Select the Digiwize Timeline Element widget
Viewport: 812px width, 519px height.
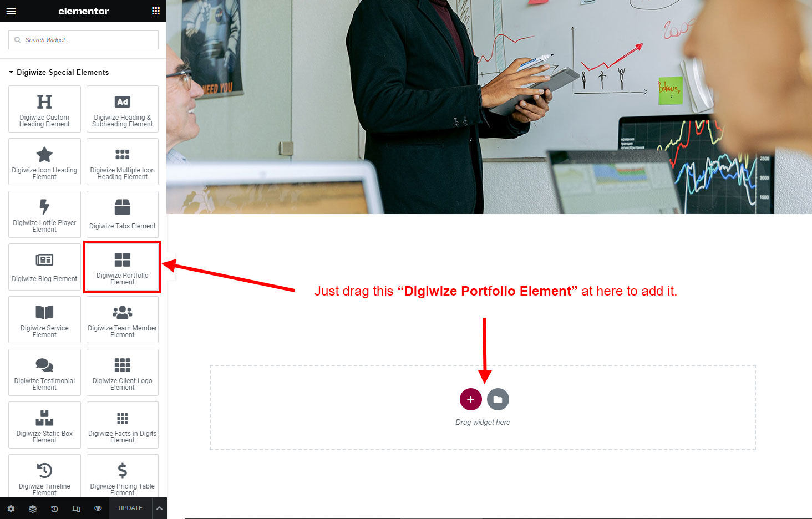click(44, 476)
